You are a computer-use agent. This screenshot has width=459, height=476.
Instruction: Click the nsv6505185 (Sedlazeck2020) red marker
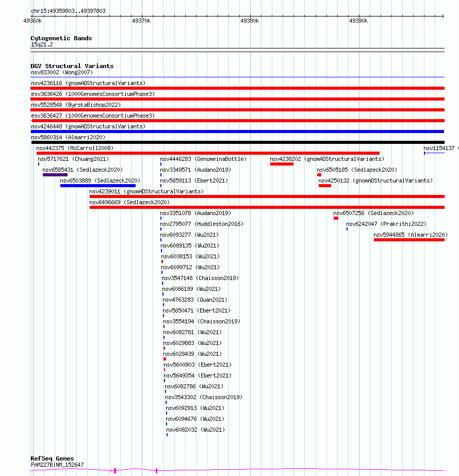click(x=319, y=175)
